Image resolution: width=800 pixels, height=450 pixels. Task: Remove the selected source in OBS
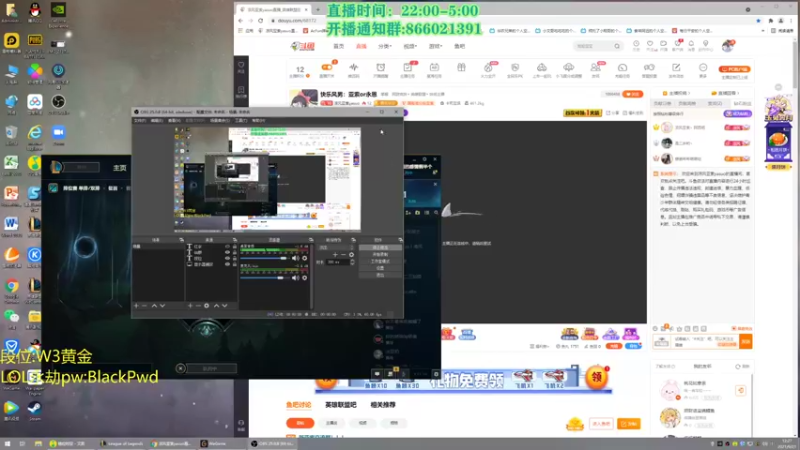(198, 306)
